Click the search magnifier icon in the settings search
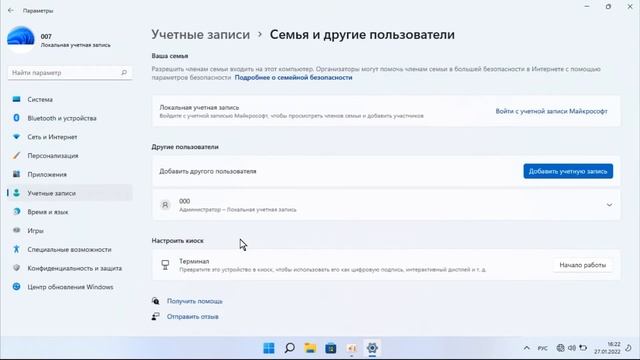The image size is (640, 360). click(x=124, y=73)
